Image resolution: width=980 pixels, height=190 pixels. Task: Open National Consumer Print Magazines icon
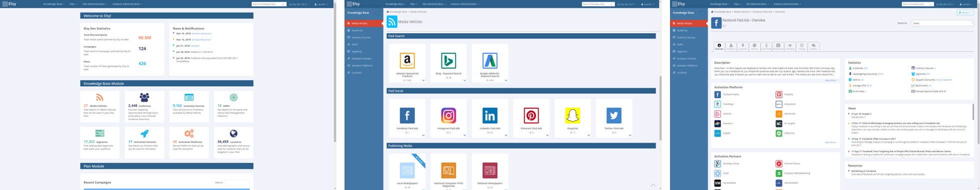448,170
